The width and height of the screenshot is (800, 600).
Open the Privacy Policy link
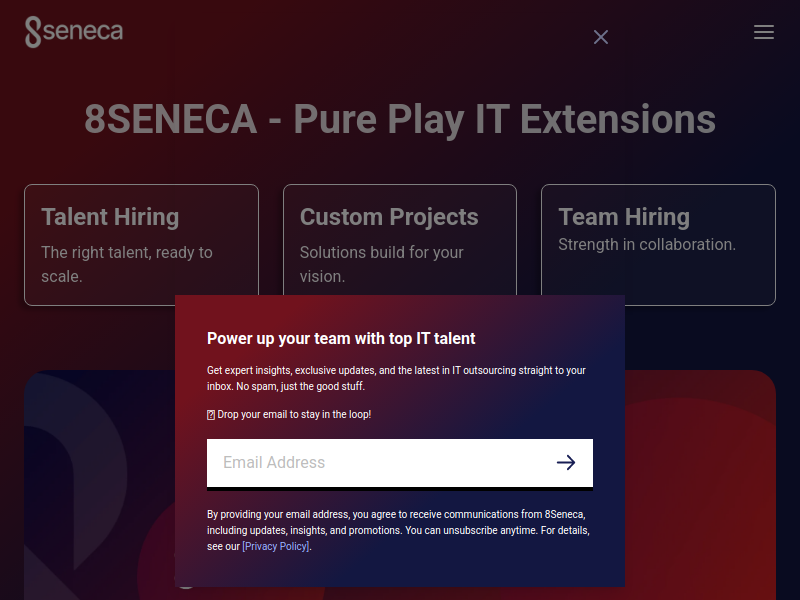point(276,546)
